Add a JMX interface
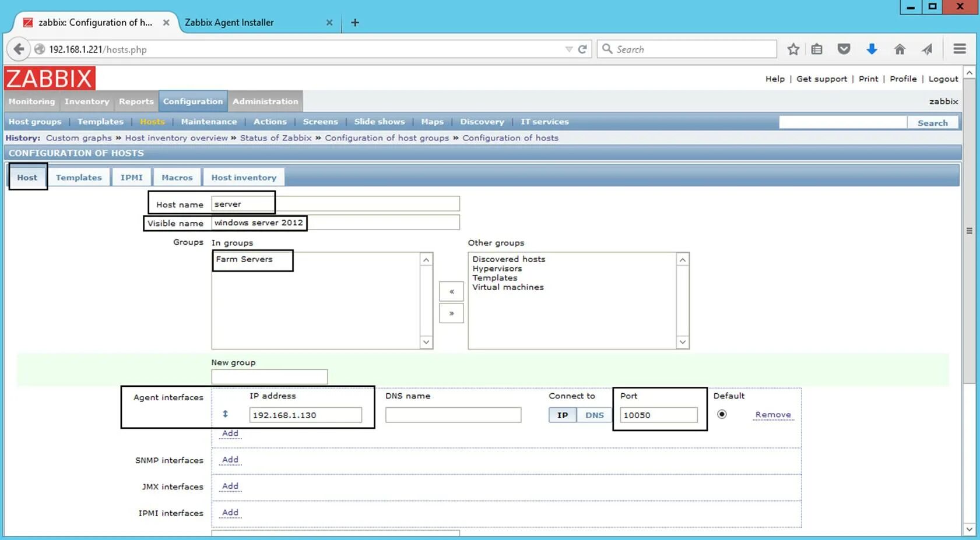Viewport: 980px width, 540px height. (x=230, y=486)
